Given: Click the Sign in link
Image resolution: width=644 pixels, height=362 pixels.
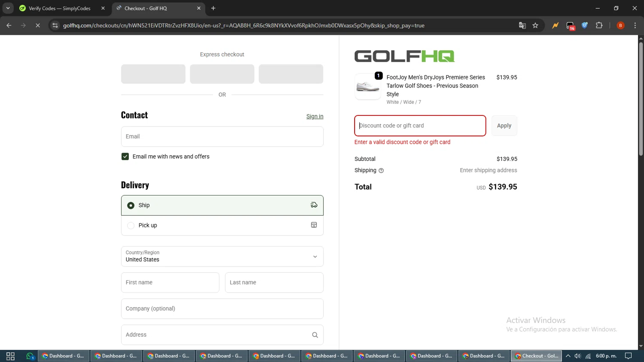Looking at the screenshot, I should tap(315, 116).
